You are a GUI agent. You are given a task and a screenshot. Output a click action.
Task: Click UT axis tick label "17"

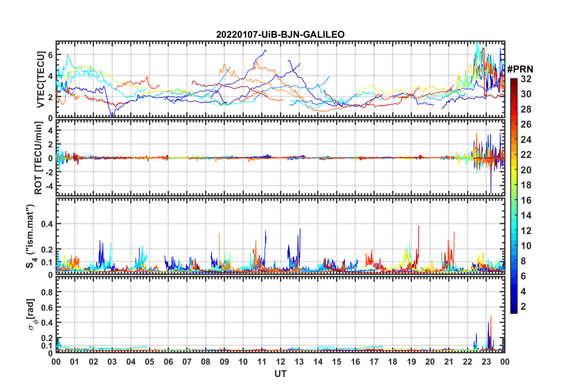374,362
